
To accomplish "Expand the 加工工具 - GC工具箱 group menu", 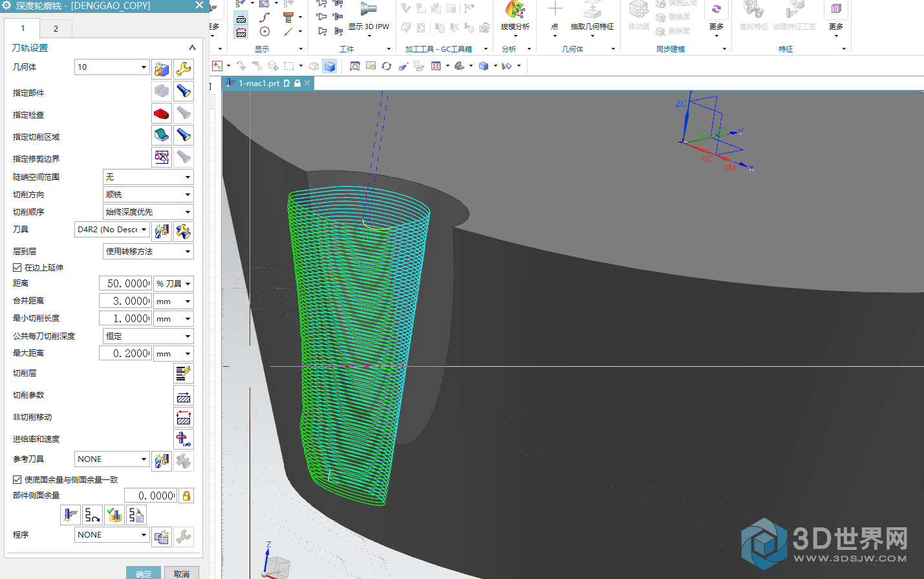I will coord(486,49).
